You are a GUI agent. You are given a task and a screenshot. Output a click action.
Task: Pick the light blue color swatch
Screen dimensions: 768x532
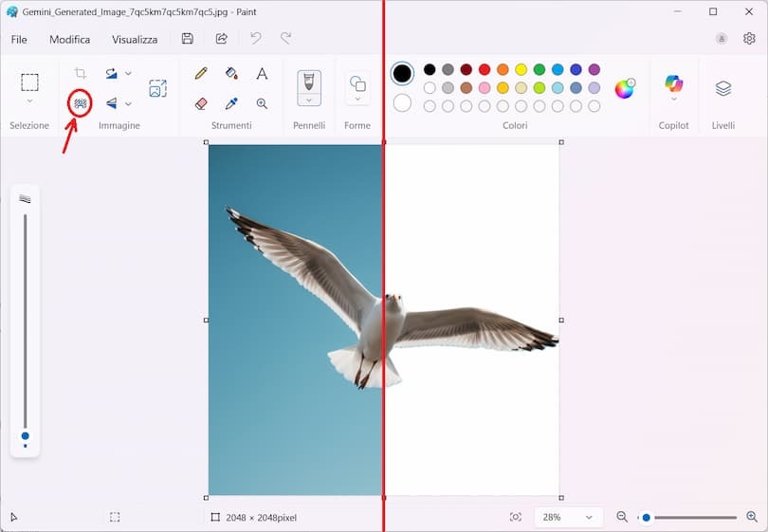558,87
